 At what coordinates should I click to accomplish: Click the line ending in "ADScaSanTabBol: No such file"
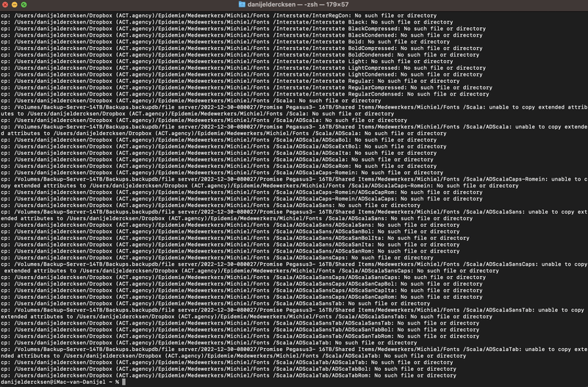240,330
